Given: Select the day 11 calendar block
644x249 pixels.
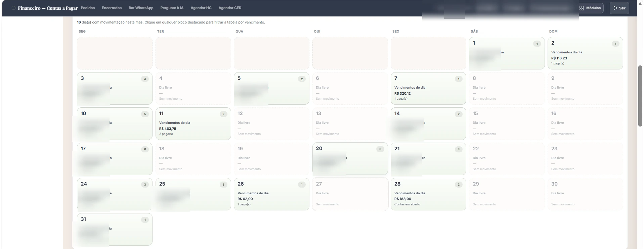Looking at the screenshot, I should point(193,123).
